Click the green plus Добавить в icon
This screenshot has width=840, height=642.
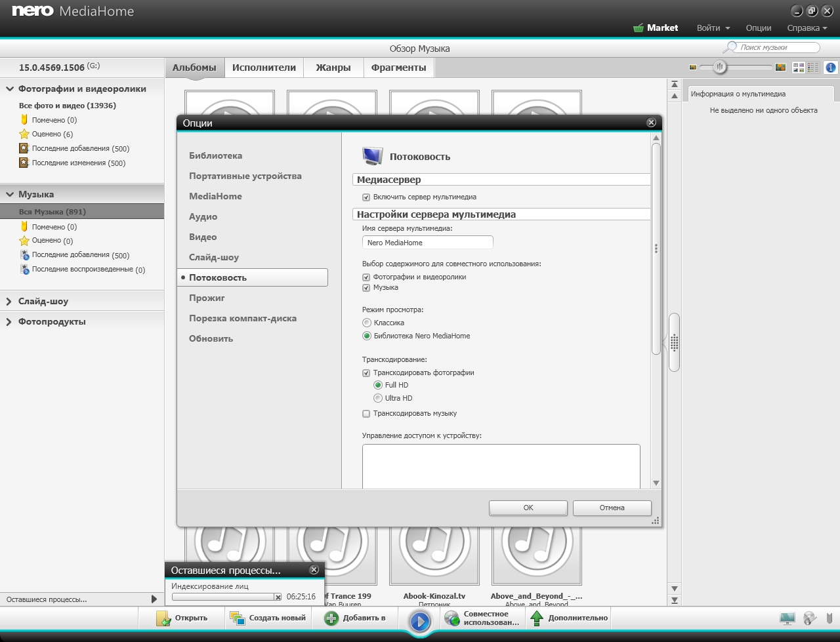tap(331, 618)
